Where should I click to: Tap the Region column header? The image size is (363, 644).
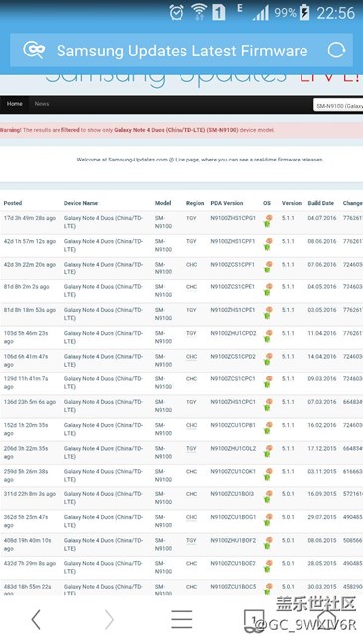195,203
